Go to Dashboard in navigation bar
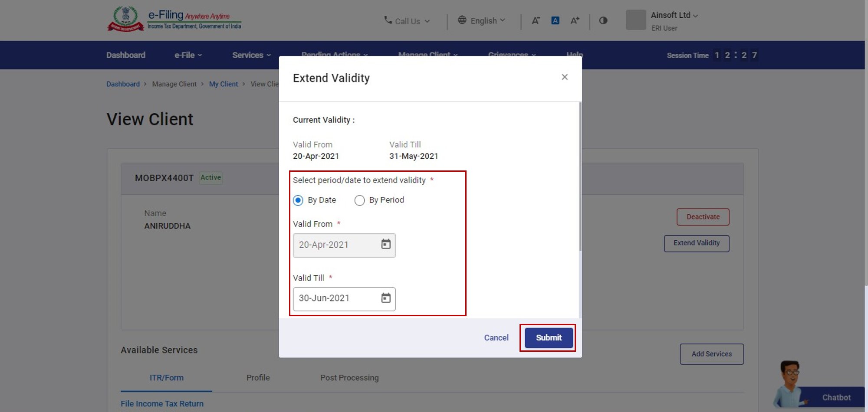The height and width of the screenshot is (412, 868). 126,55
